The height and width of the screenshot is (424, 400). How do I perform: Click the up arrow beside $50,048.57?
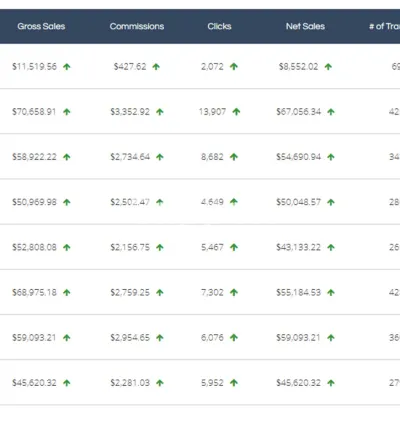331,202
